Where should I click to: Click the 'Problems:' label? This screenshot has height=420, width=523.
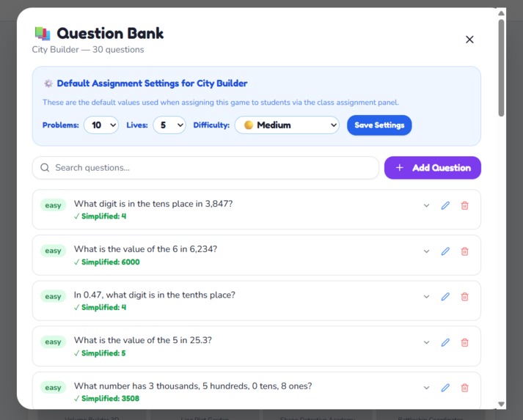tap(60, 125)
